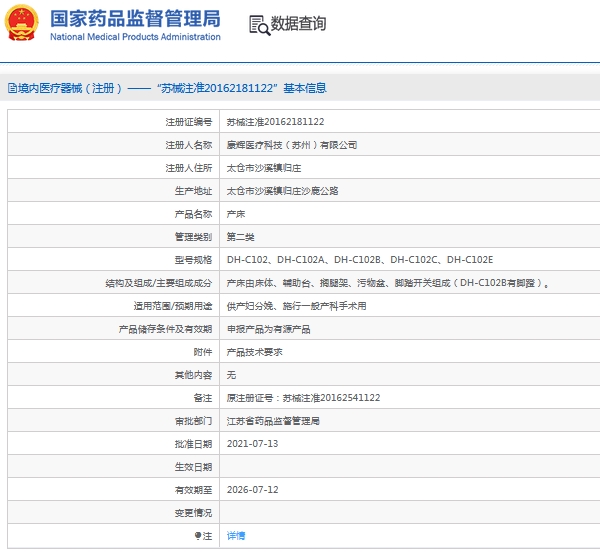Click the 其他内容 label
The height and width of the screenshot is (556, 600).
click(193, 375)
